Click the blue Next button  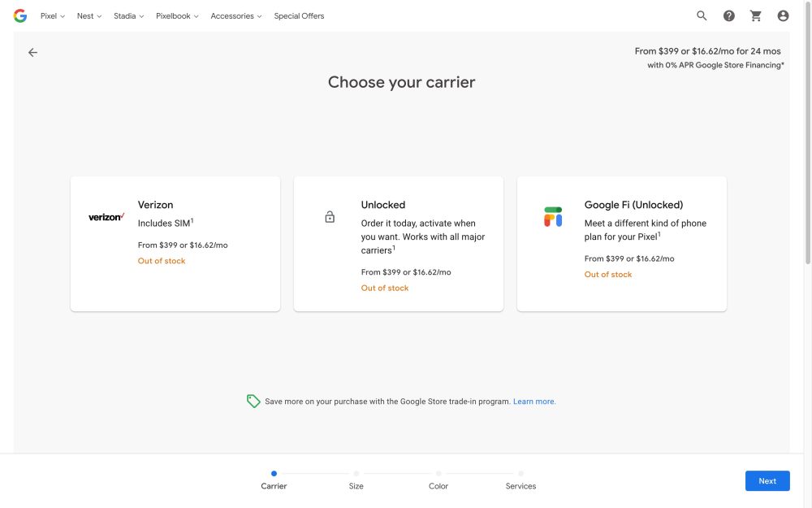point(767,480)
